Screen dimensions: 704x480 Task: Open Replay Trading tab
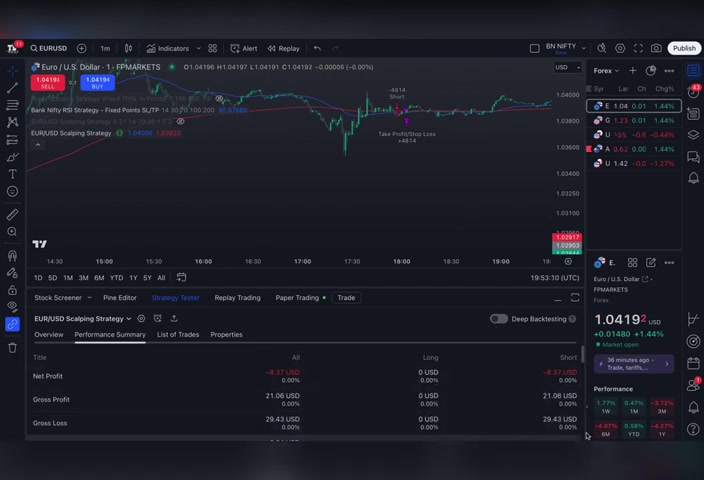[x=237, y=297]
